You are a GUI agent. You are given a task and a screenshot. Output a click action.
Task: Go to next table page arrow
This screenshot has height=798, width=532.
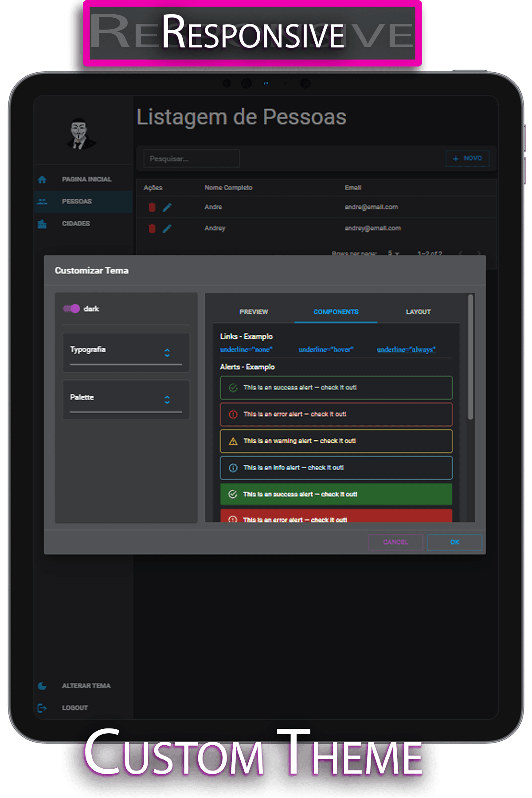479,254
